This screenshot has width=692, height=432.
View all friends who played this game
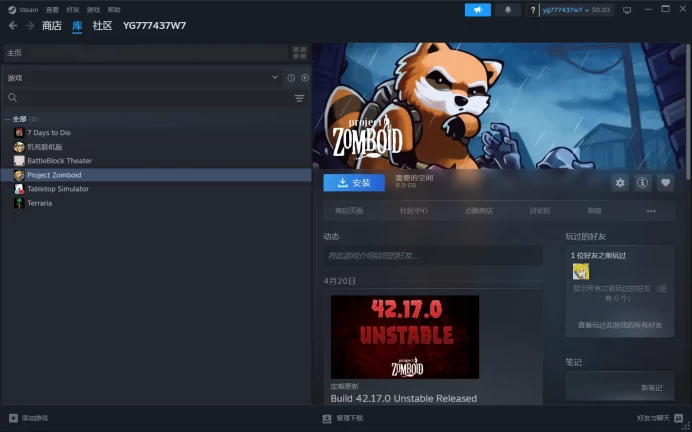click(620, 325)
